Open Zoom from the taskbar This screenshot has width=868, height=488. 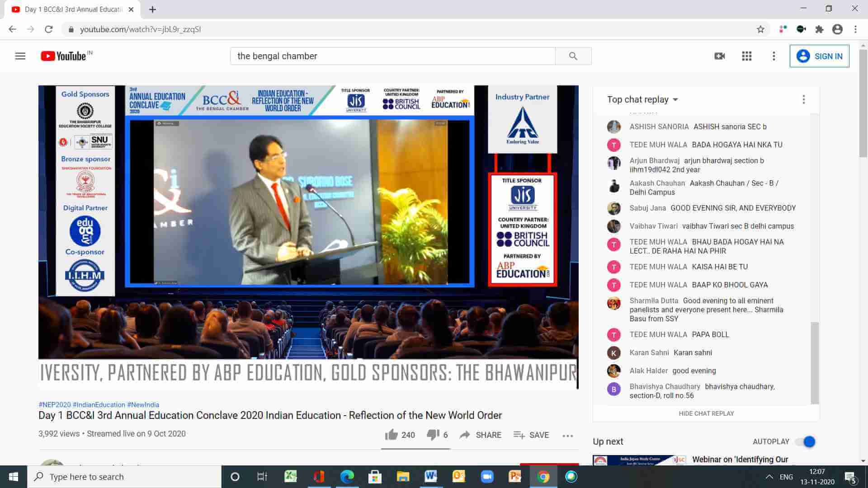pos(487,477)
